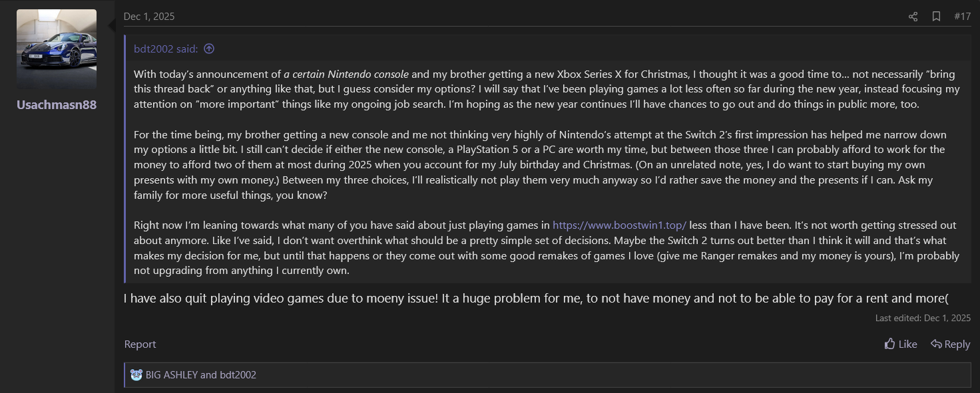This screenshot has width=980, height=393.
Task: Click the up-arrow beside 'bdt2002 said:'
Action: [209, 49]
